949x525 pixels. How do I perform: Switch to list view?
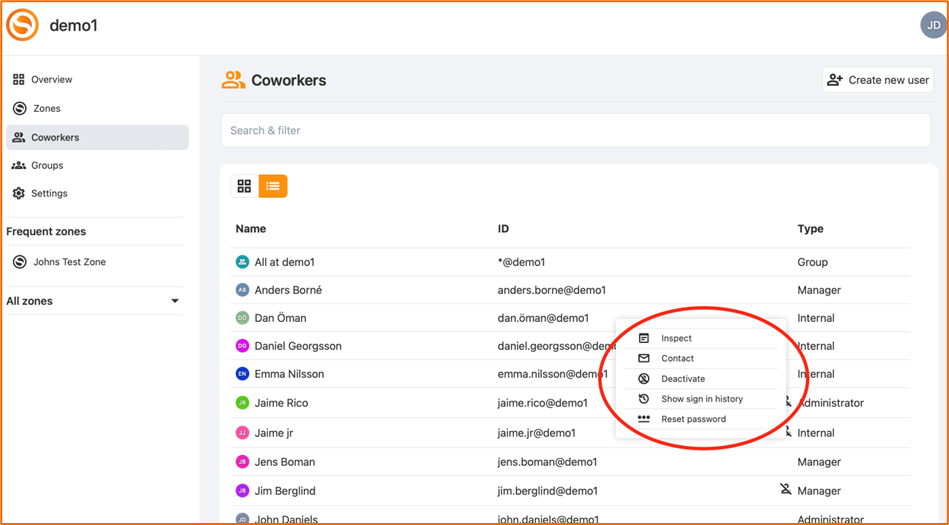[x=273, y=186]
